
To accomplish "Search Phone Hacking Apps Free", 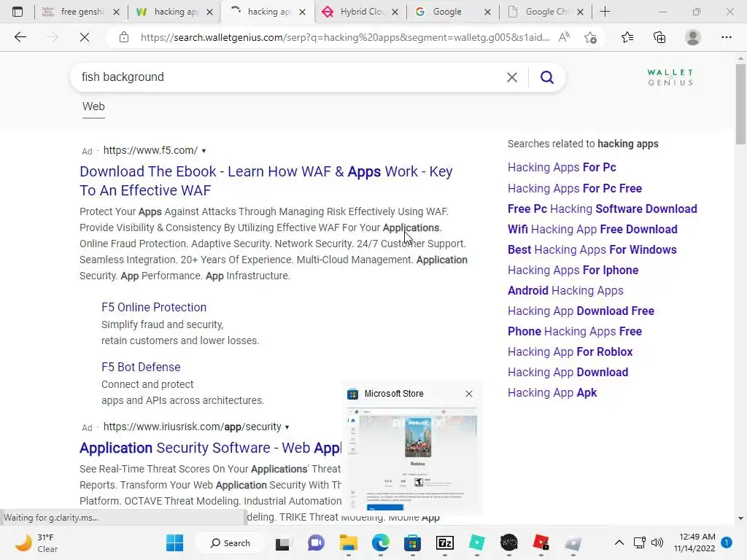I will 575,332.
